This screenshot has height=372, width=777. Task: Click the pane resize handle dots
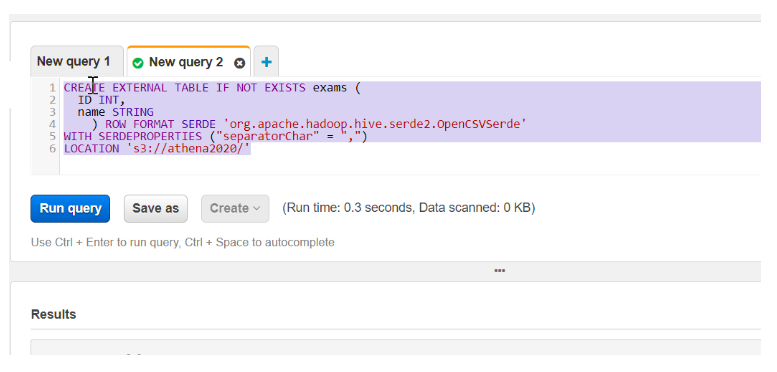[x=500, y=270]
